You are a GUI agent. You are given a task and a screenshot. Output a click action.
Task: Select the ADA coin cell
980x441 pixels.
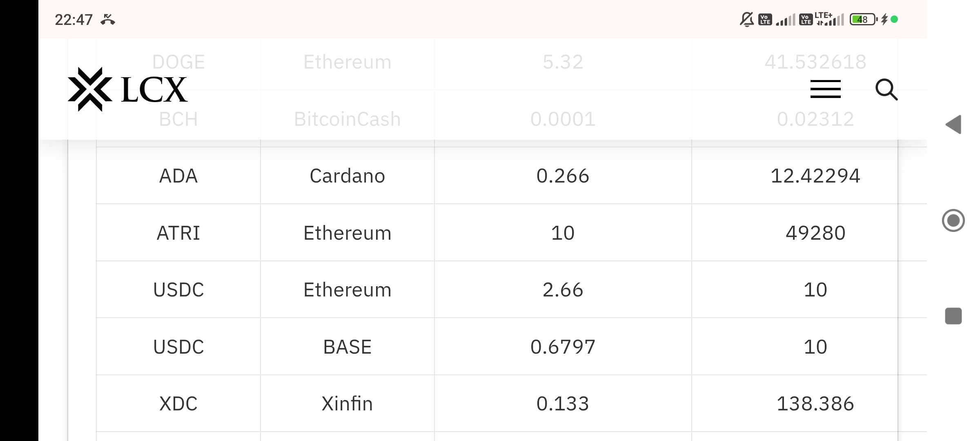point(178,176)
